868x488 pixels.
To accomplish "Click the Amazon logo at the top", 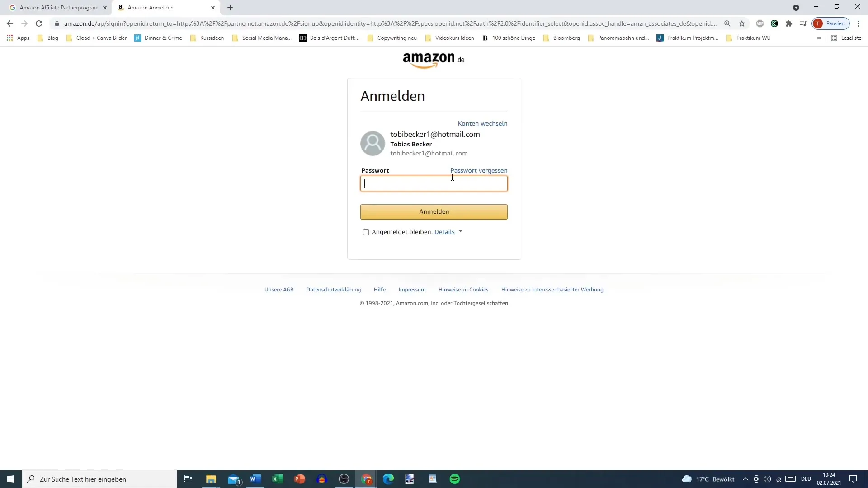I will [x=434, y=60].
